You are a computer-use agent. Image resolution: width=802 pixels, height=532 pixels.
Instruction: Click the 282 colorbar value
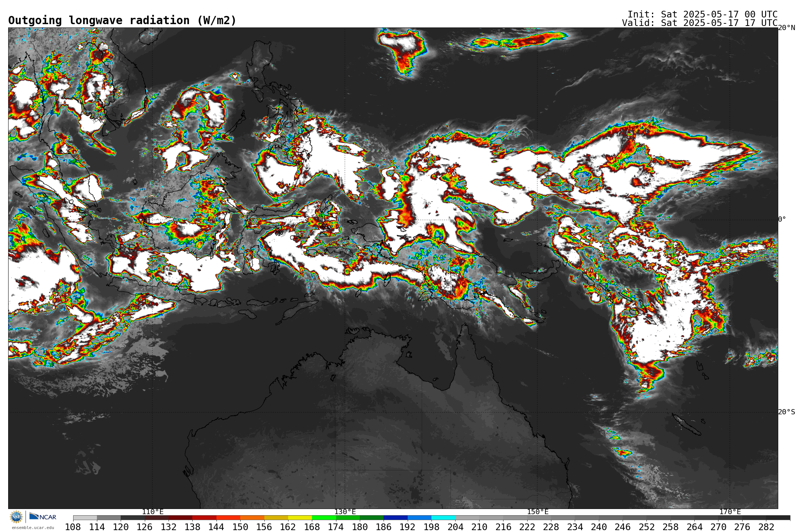pos(766,527)
